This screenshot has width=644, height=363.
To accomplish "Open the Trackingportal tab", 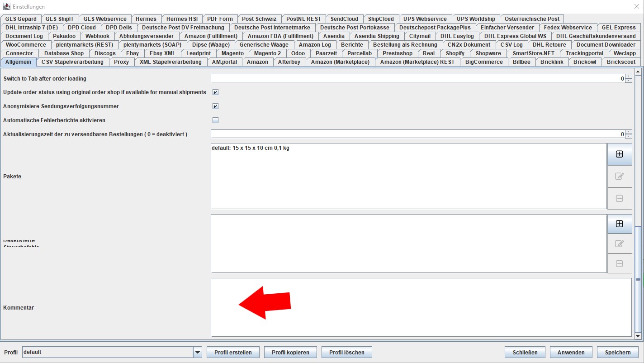I will [584, 53].
